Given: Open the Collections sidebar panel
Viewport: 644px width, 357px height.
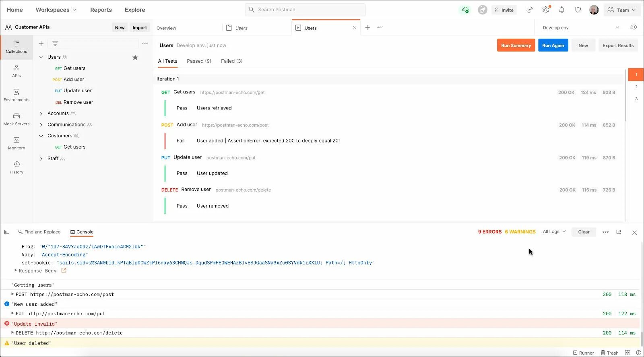Looking at the screenshot, I should pyautogui.click(x=17, y=47).
